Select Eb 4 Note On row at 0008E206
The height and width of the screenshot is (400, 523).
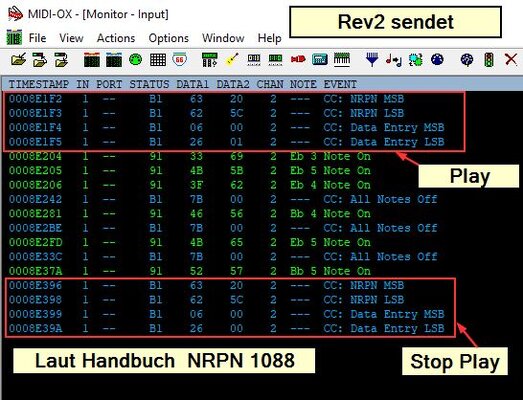(190, 185)
